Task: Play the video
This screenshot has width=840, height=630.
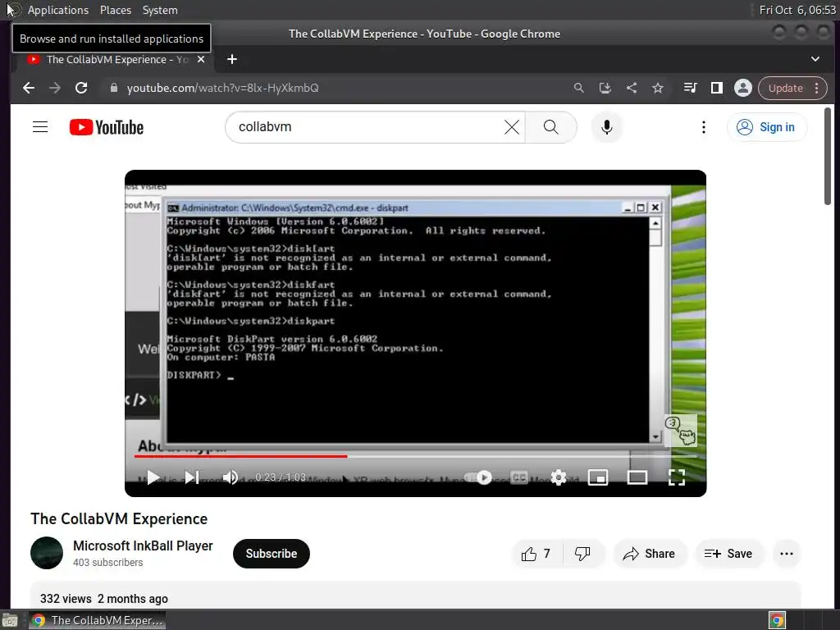Action: click(153, 477)
